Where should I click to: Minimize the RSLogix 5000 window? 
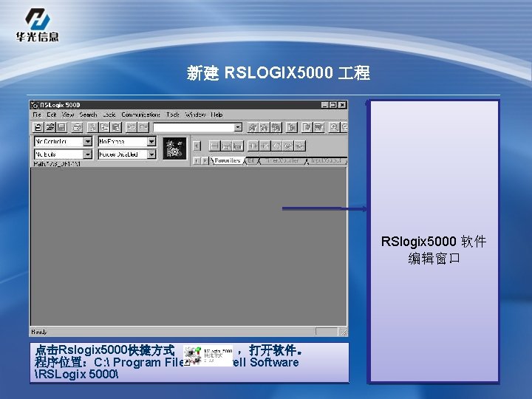pyautogui.click(x=324, y=105)
